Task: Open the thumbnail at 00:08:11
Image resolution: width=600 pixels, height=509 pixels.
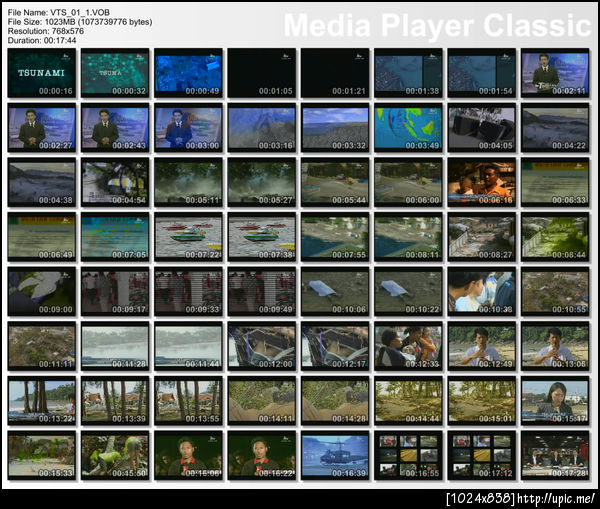Action: (x=408, y=237)
